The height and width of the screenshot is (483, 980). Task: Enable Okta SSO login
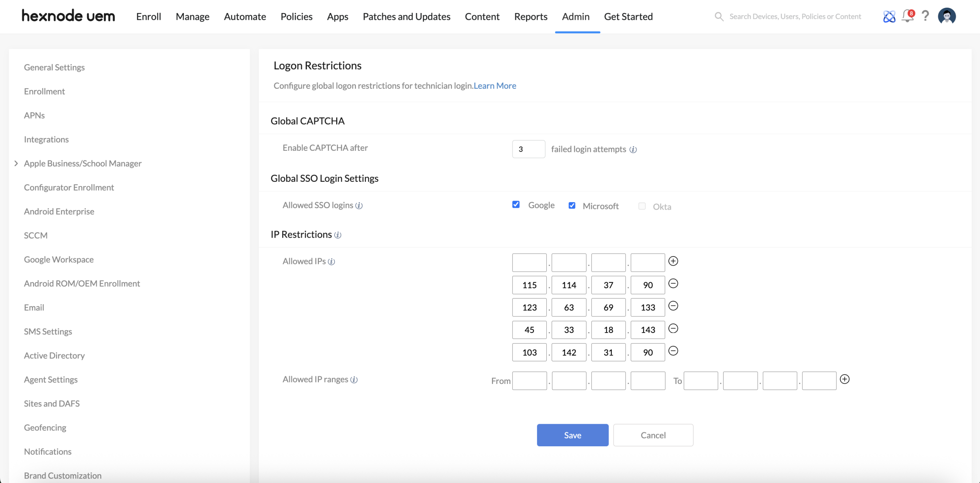[x=642, y=206]
